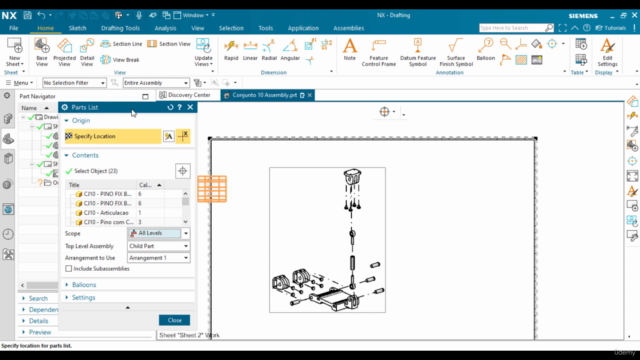
Task: Click the Origin Tool icon
Action: click(x=169, y=136)
